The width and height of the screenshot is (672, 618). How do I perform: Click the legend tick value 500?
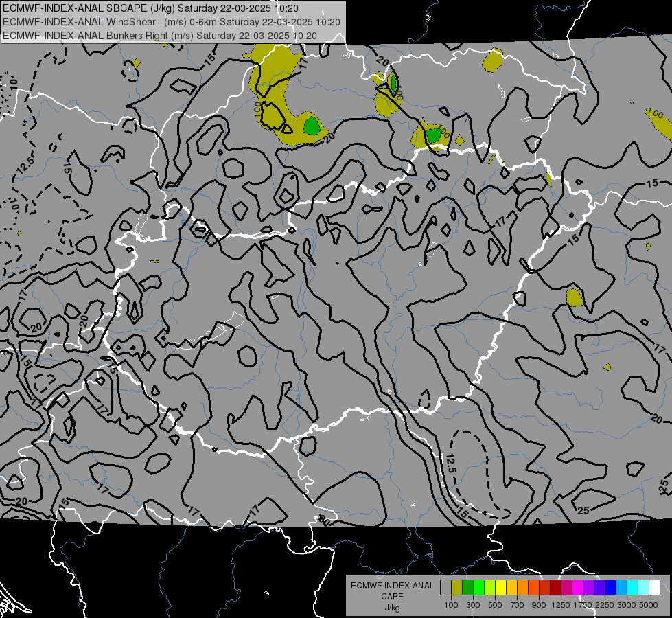click(x=495, y=605)
